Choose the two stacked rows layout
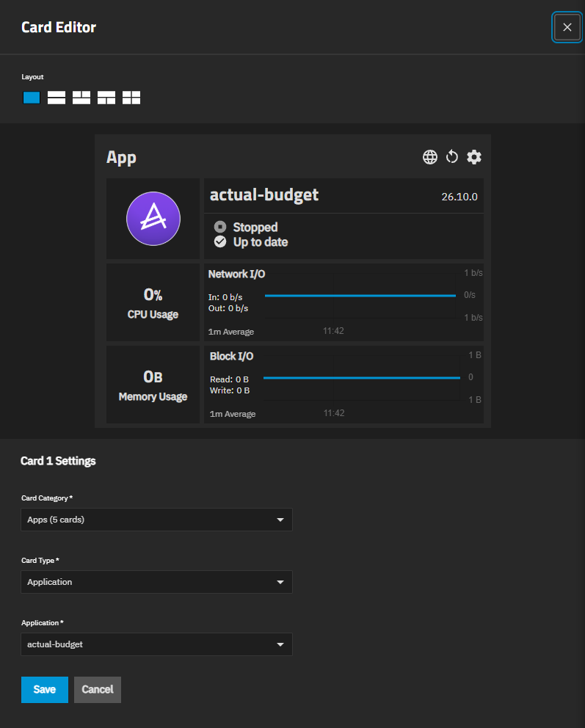The width and height of the screenshot is (585, 728). tap(57, 98)
